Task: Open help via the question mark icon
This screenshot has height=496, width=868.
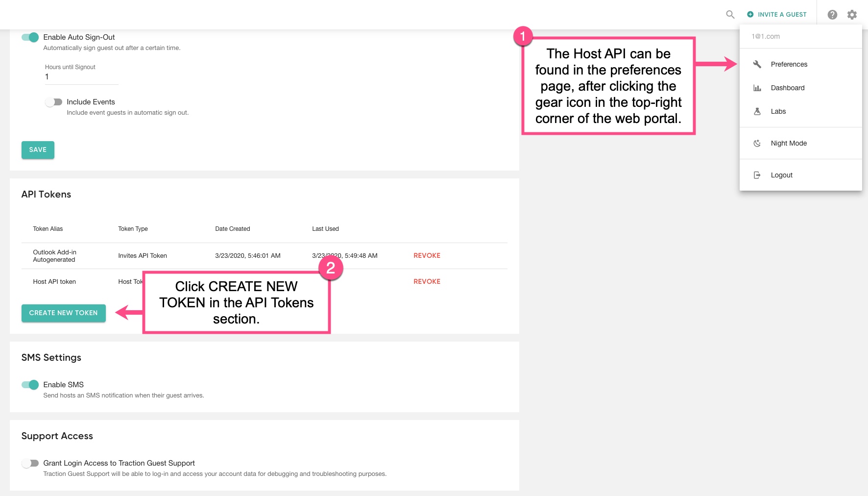Action: (832, 14)
